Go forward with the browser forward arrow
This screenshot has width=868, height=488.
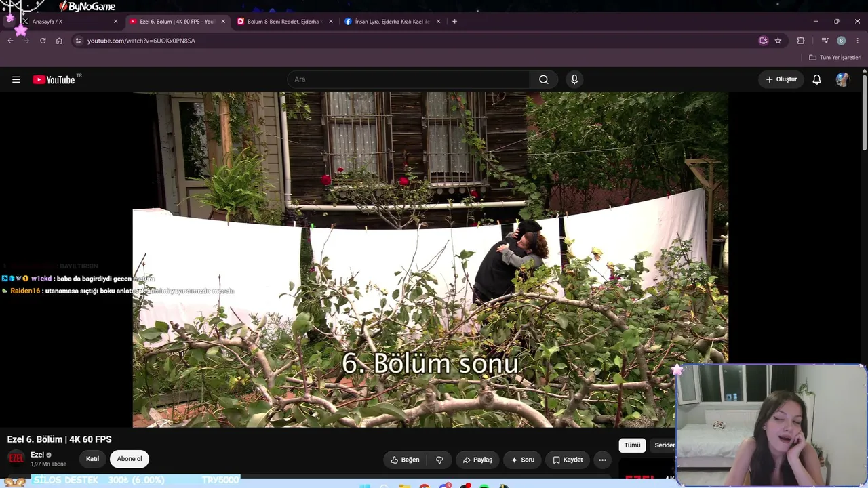click(26, 41)
